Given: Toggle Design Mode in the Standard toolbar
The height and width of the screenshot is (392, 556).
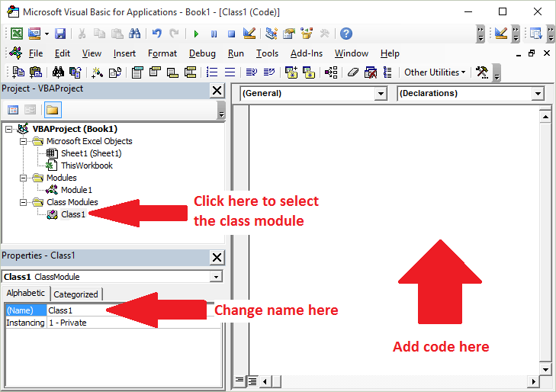Looking at the screenshot, I should (x=249, y=34).
